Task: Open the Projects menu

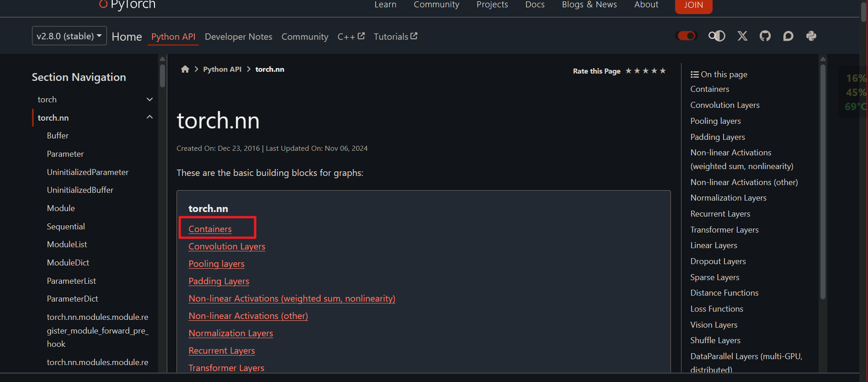Action: pyautogui.click(x=492, y=5)
